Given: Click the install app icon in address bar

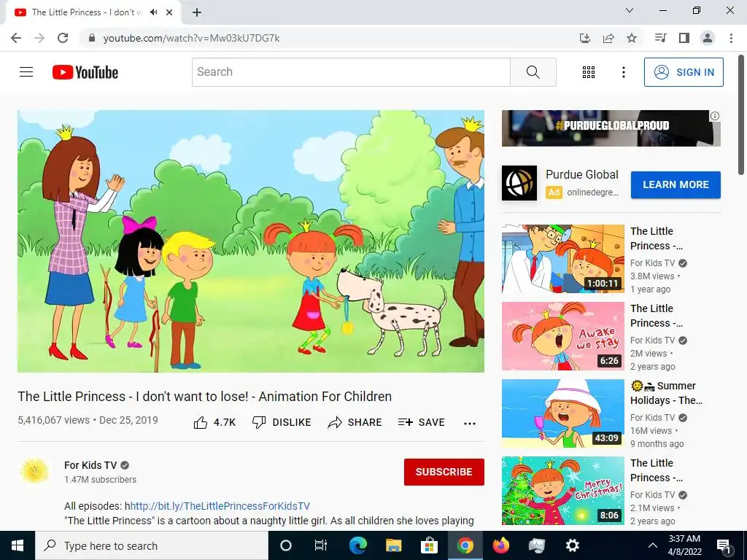Looking at the screenshot, I should (x=585, y=38).
